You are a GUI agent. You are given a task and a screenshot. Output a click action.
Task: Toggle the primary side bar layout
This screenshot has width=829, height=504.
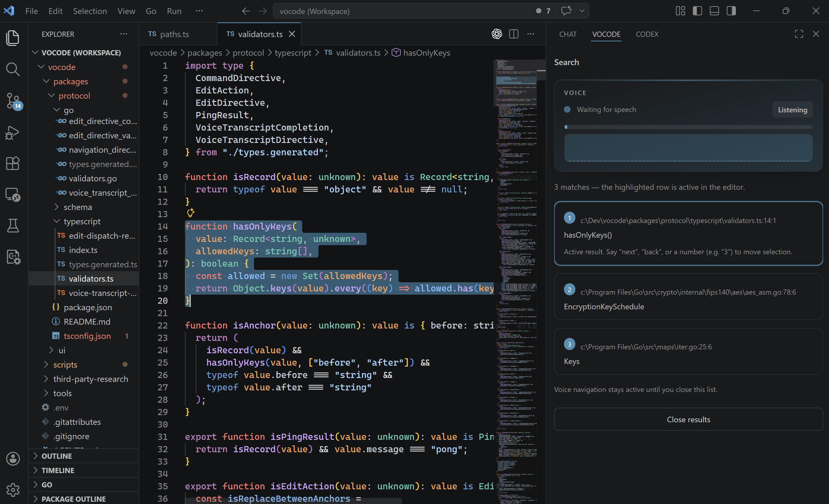[x=697, y=11]
